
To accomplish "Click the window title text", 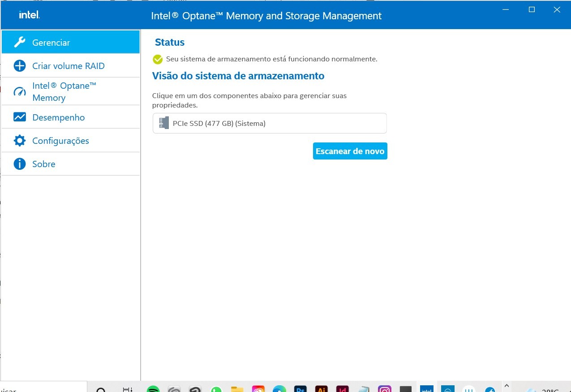I will click(x=266, y=16).
